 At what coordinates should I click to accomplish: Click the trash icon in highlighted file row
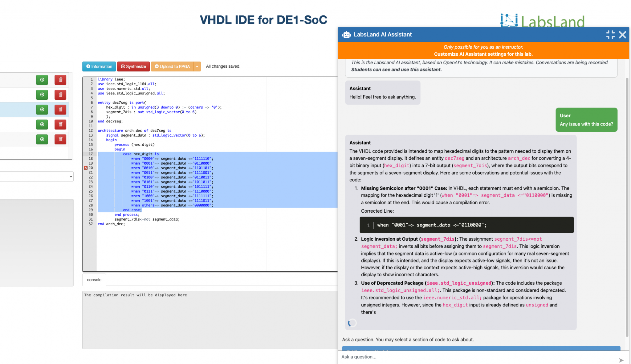pyautogui.click(x=60, y=110)
